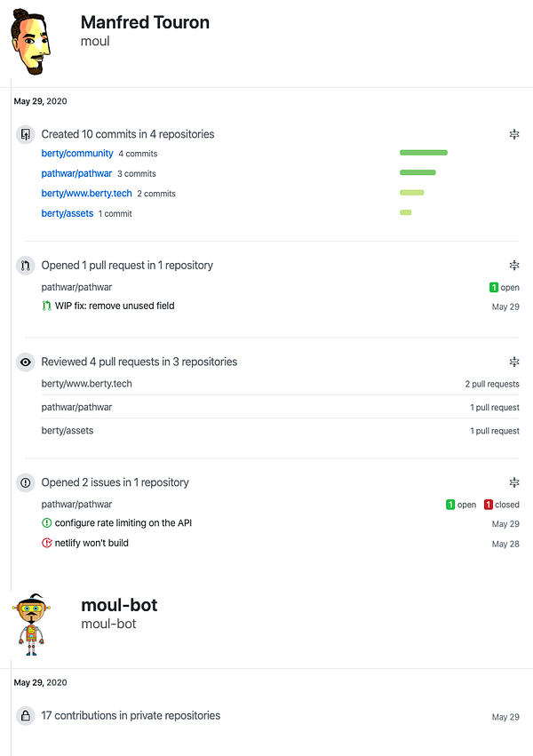
Task: Click the pull request timeline icon
Action: [x=26, y=266]
